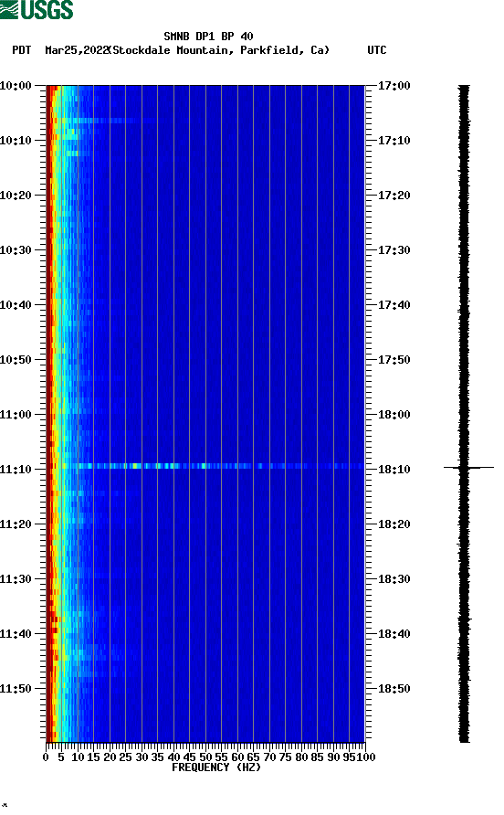
Task: Click the 11:50 PDT time label
Action: click(x=16, y=689)
